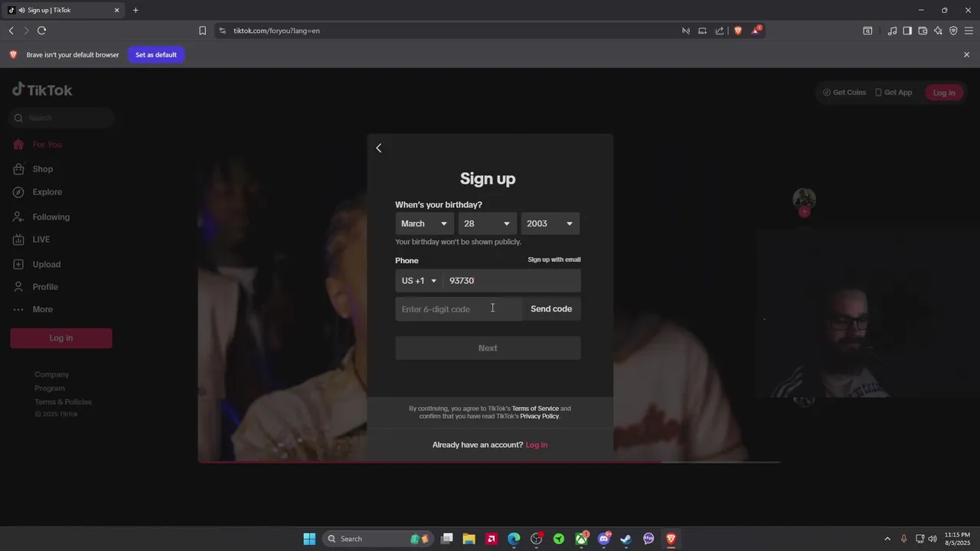The width and height of the screenshot is (980, 551).
Task: Click the browser back navigation arrow
Action: pos(11,31)
